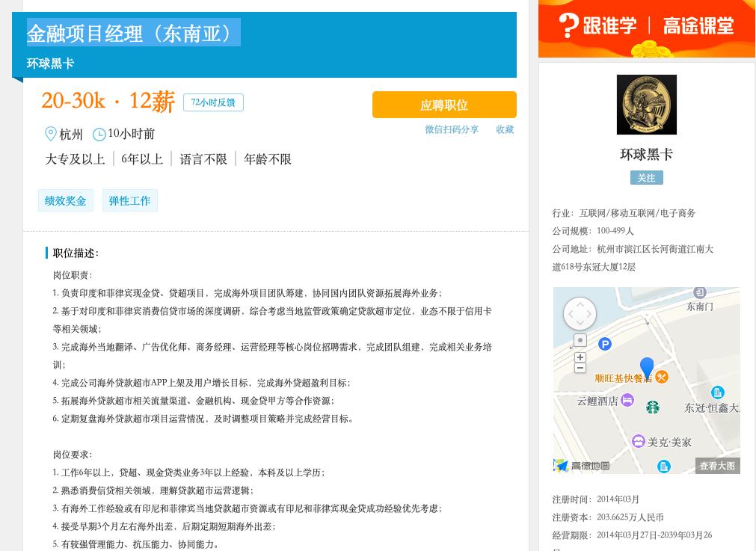Click the blue map pin marking the company location
This screenshot has height=551, width=756.
(x=647, y=366)
